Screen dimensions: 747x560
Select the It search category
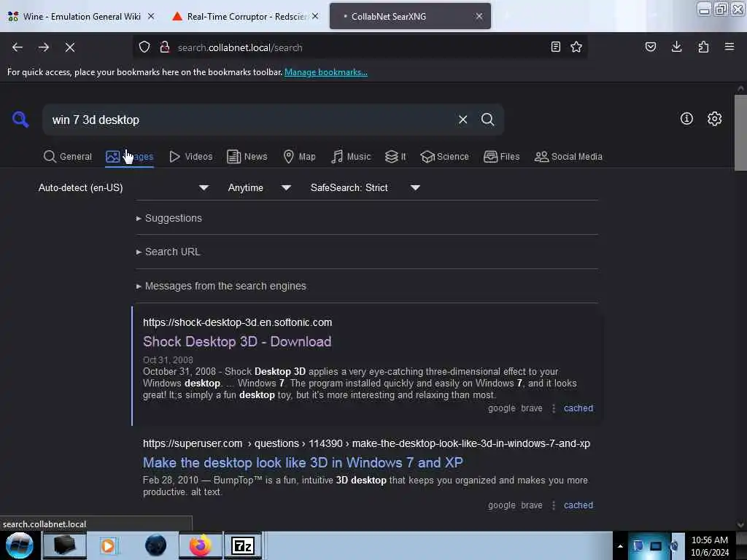click(395, 157)
